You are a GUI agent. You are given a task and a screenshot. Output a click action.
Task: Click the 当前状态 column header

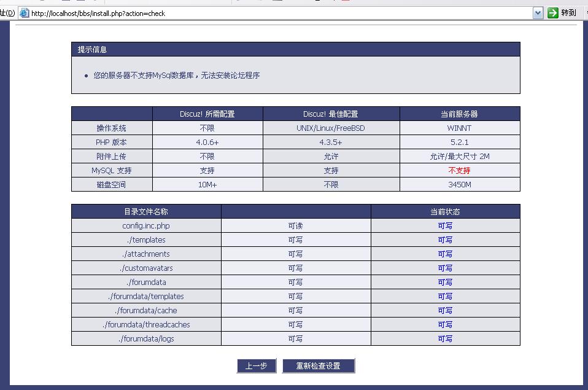coord(445,212)
